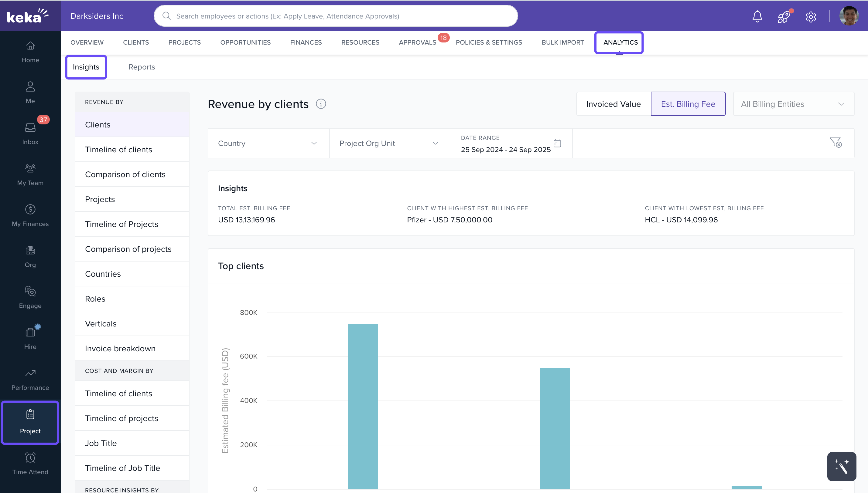
Task: Open the FINANCES menu tab
Action: pos(306,42)
